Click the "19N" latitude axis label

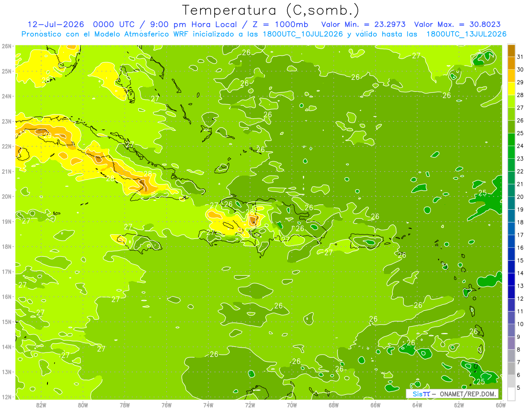pyautogui.click(x=6, y=221)
